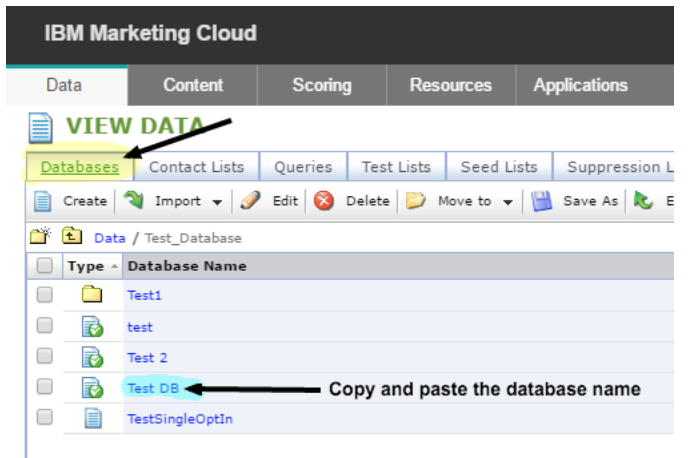Switch to the Seed Lists tab
Image resolution: width=688 pixels, height=458 pixels.
(499, 167)
